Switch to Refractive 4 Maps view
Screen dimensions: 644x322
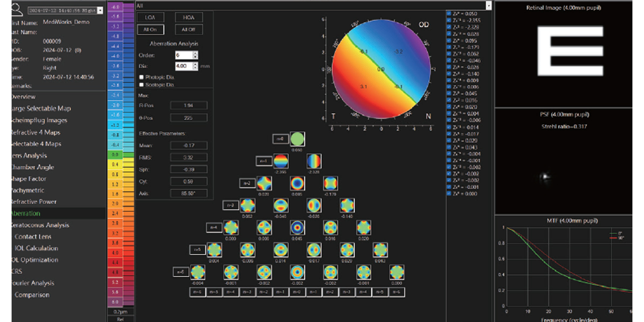click(36, 132)
